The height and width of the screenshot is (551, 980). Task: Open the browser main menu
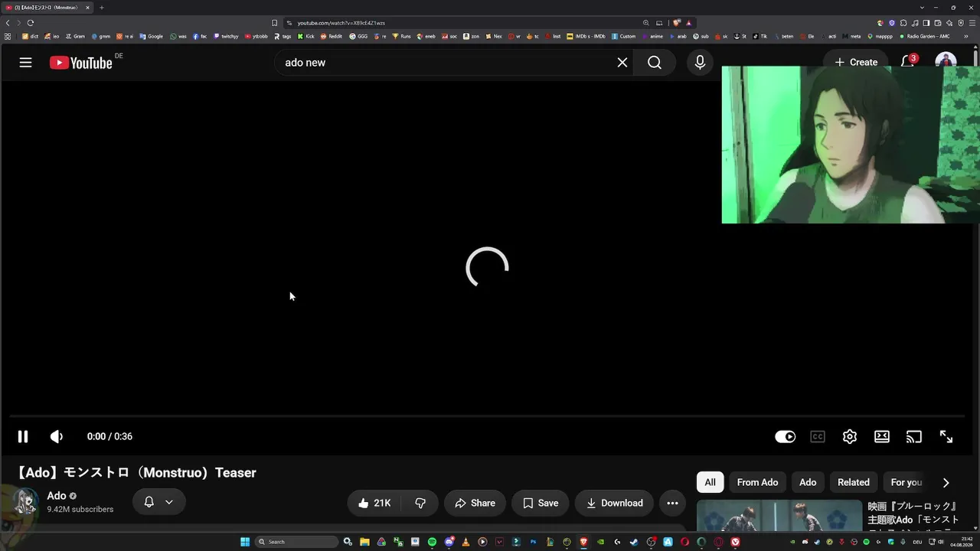pyautogui.click(x=972, y=23)
